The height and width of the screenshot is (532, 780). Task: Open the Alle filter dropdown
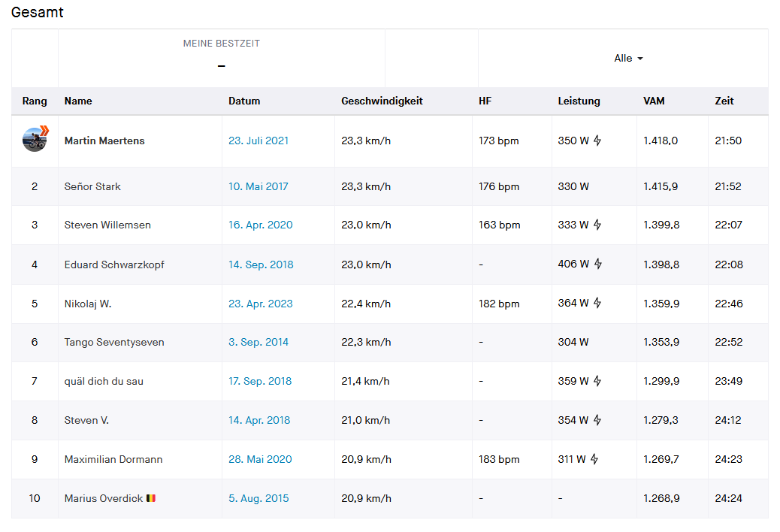pyautogui.click(x=628, y=59)
